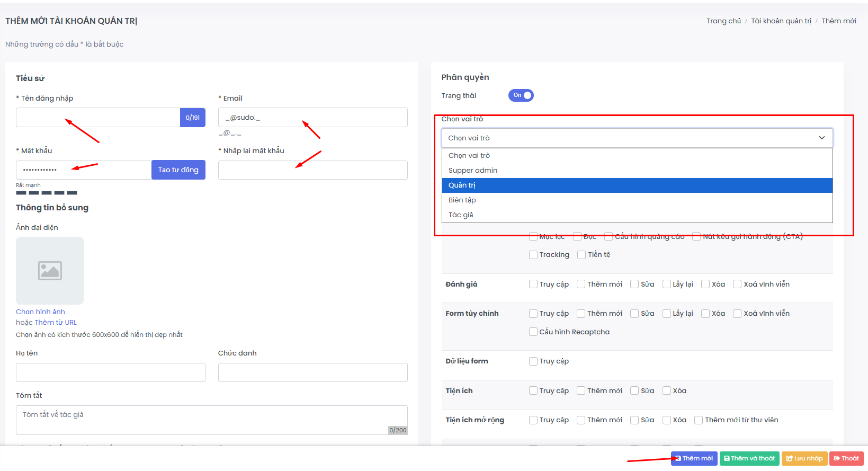Viewport: 868px width, 471px height.
Task: Go to 'Trang chủ' breadcrumb
Action: click(x=723, y=21)
